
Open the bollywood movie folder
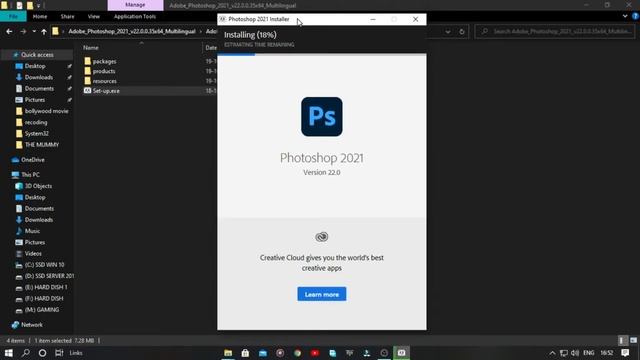(46, 111)
